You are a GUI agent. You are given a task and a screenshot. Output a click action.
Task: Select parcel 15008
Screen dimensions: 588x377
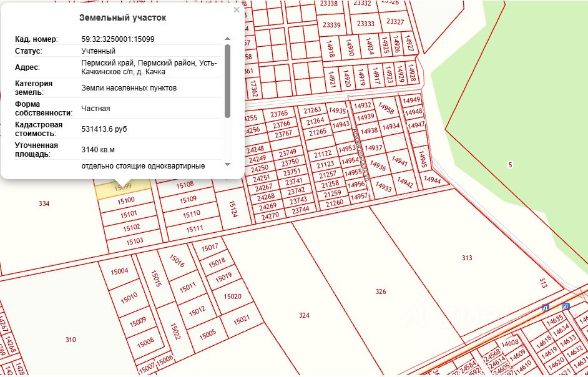145,342
